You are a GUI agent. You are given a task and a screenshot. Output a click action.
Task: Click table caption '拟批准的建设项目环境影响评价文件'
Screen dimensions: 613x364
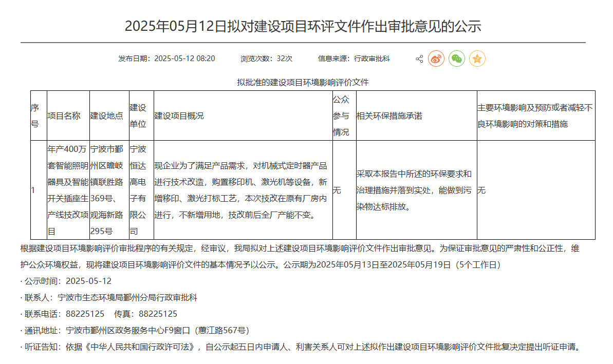[x=303, y=83]
